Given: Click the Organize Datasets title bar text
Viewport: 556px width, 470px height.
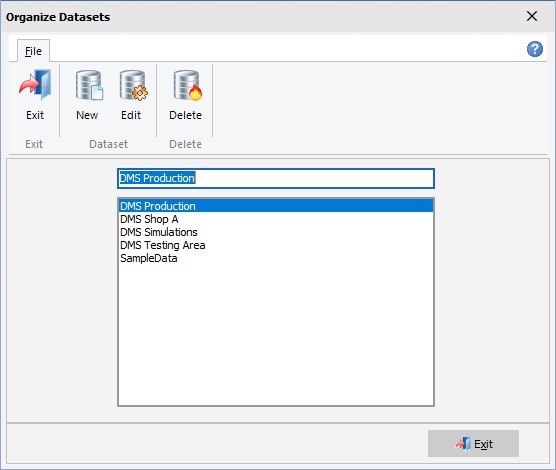Looking at the screenshot, I should pyautogui.click(x=58, y=17).
